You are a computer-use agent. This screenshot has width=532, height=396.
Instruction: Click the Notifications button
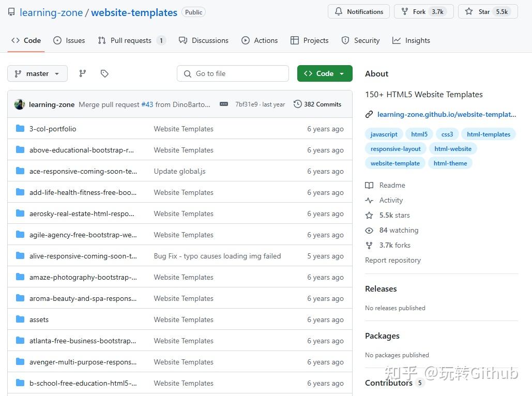359,11
